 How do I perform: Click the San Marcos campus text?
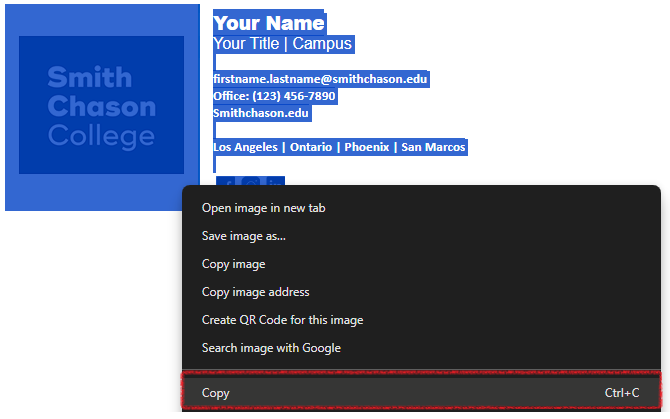click(433, 147)
